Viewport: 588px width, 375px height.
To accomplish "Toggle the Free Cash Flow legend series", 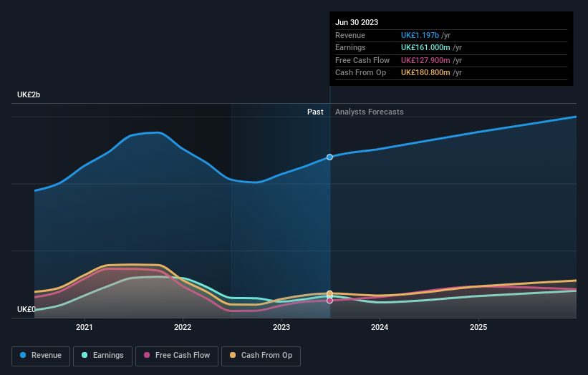I will coord(177,356).
